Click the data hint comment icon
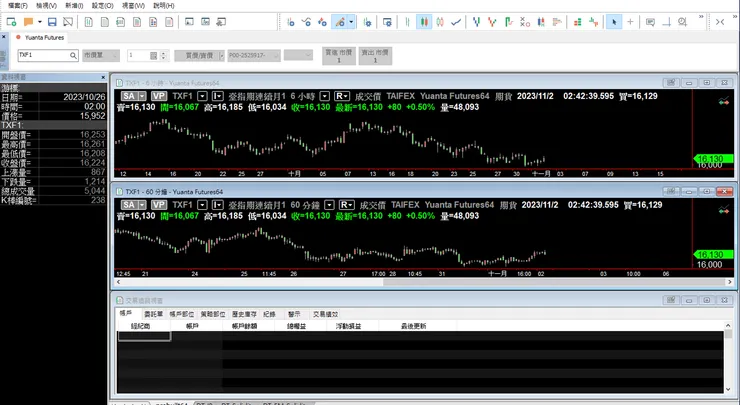Image resolution: width=740 pixels, height=405 pixels. click(x=650, y=22)
